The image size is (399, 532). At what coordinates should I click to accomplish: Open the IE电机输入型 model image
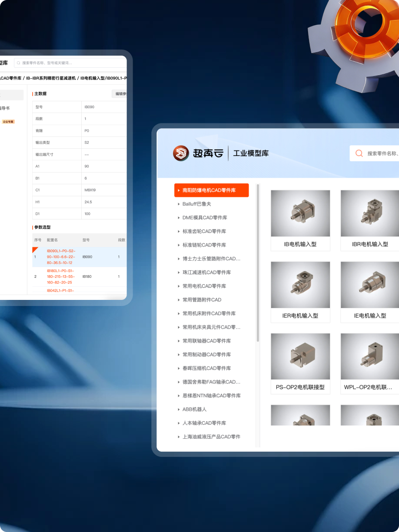coord(369,285)
